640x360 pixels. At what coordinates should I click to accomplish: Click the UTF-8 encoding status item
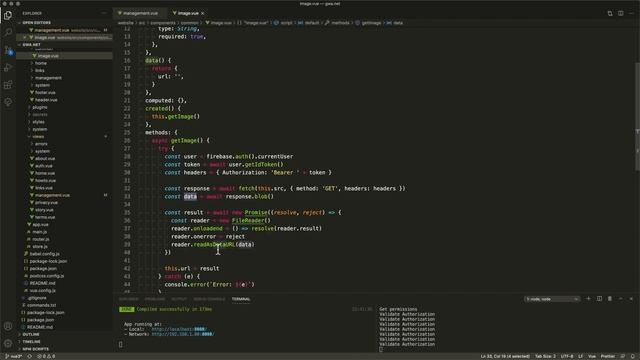[567, 356]
